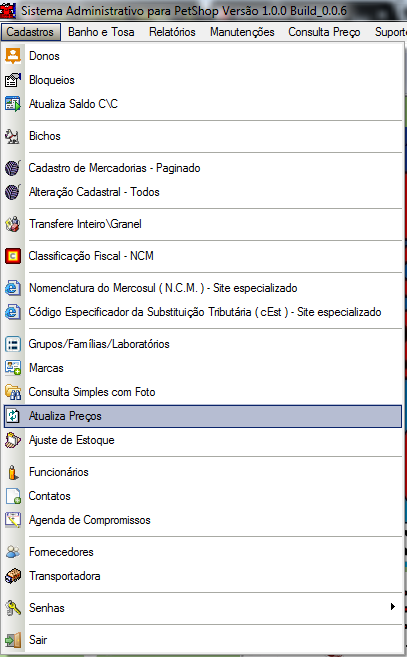
Task: Select Agenda de Compromissos
Action: click(203, 520)
